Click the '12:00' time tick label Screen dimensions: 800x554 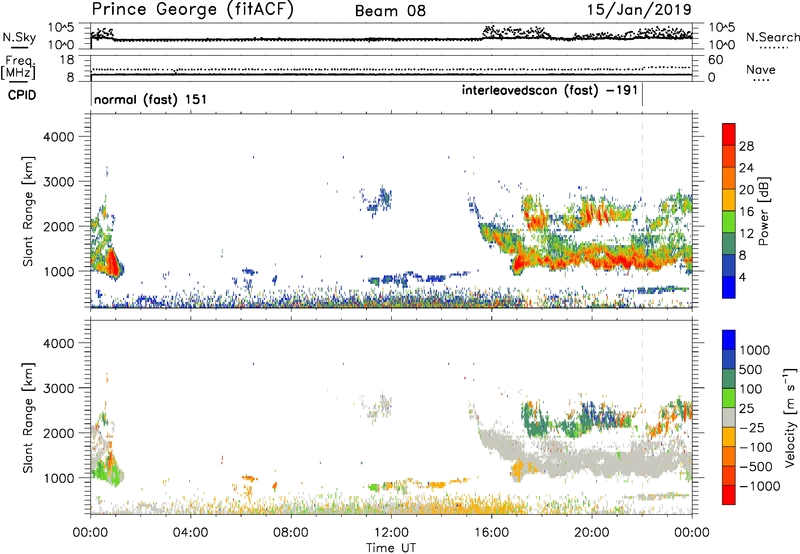click(x=391, y=533)
